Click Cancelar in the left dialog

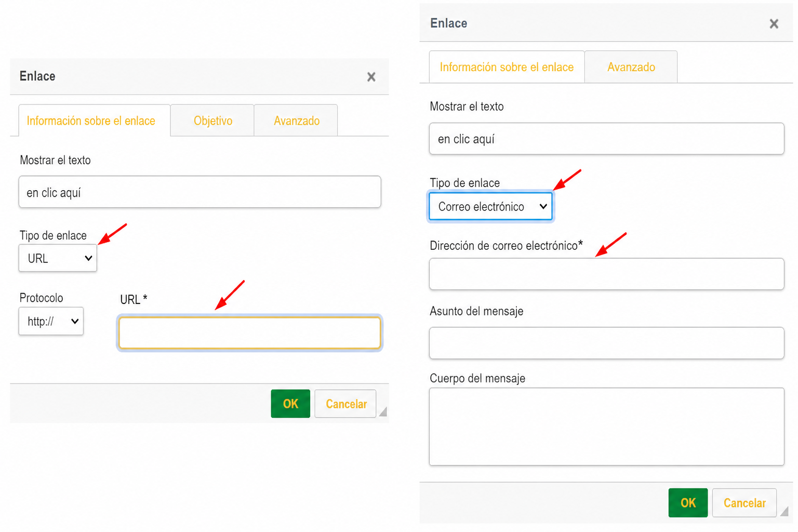point(345,404)
